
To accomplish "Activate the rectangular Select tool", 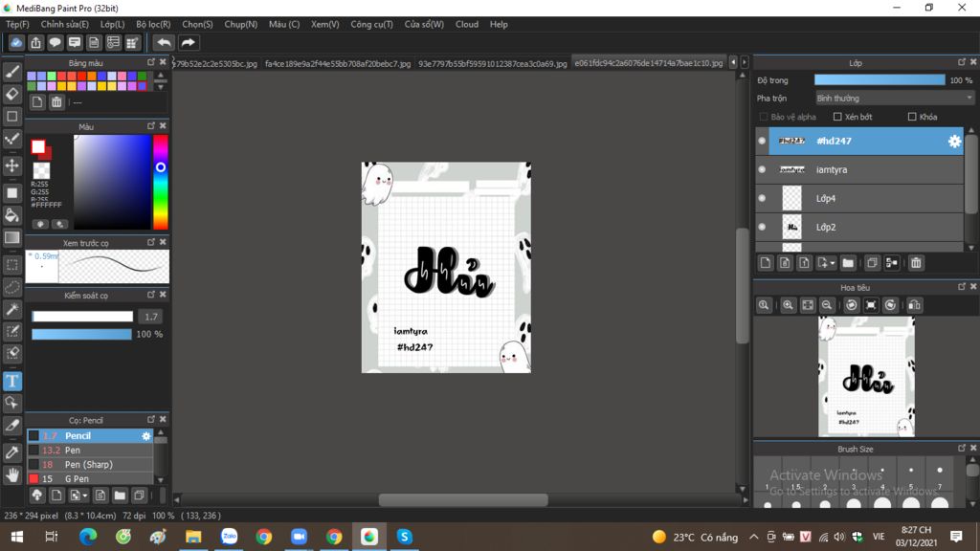I will pos(11,265).
